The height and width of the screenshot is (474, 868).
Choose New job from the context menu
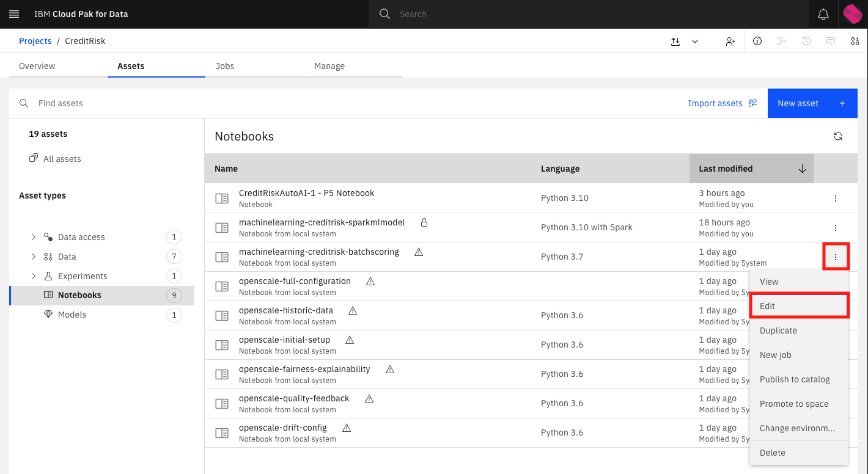click(799, 355)
